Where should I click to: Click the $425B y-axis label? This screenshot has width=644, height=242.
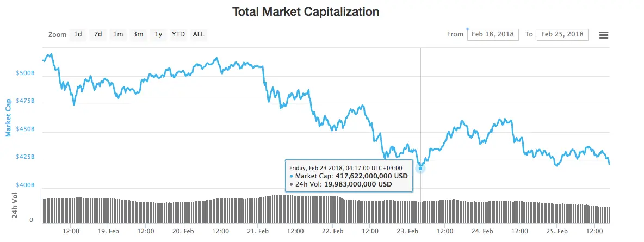26,157
